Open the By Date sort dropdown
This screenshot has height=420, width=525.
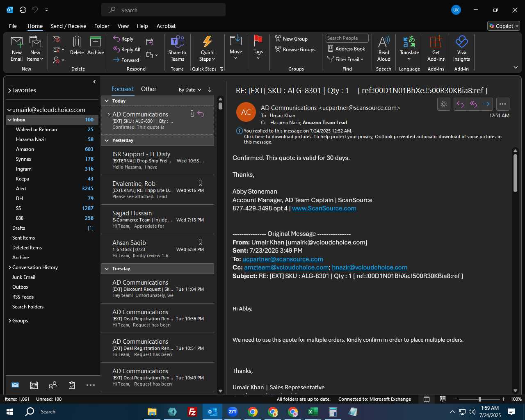click(190, 89)
